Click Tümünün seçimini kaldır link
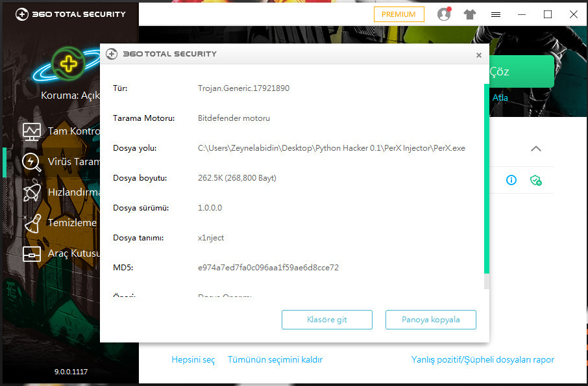588x386 pixels. tap(275, 360)
